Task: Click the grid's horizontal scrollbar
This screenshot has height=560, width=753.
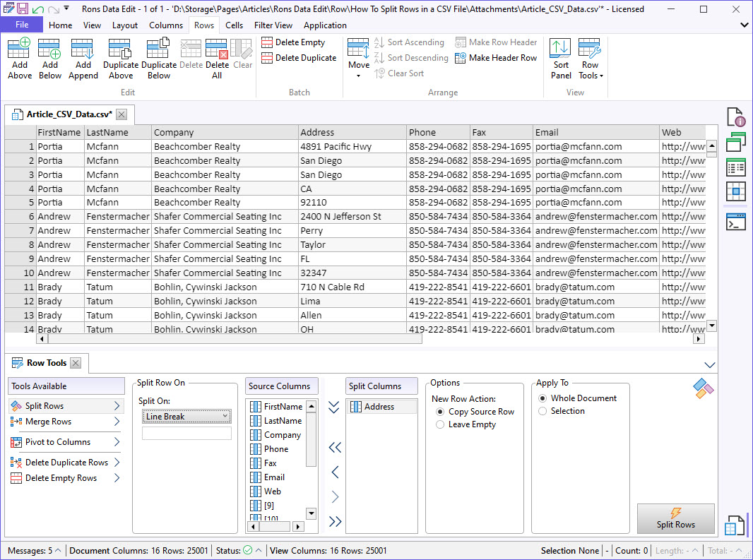Action: click(x=233, y=339)
